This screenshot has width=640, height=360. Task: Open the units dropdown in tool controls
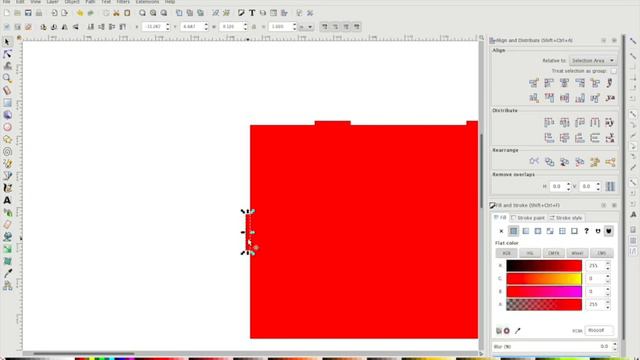306,27
